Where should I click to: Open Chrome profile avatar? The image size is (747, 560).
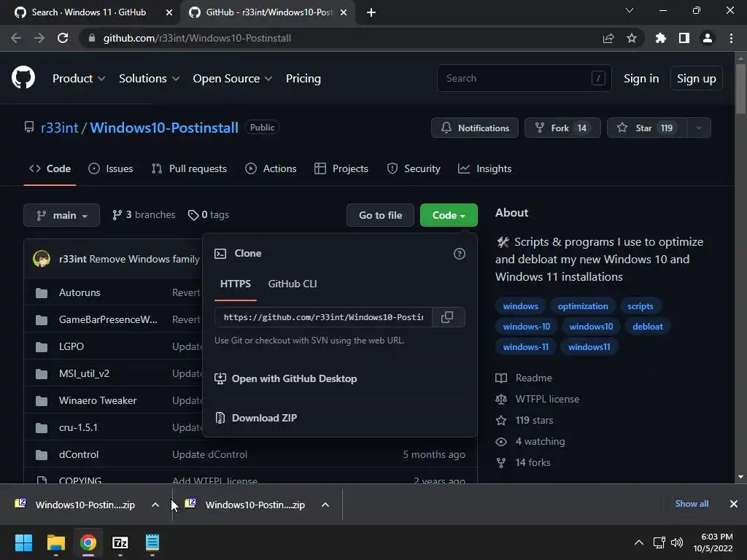click(x=708, y=38)
